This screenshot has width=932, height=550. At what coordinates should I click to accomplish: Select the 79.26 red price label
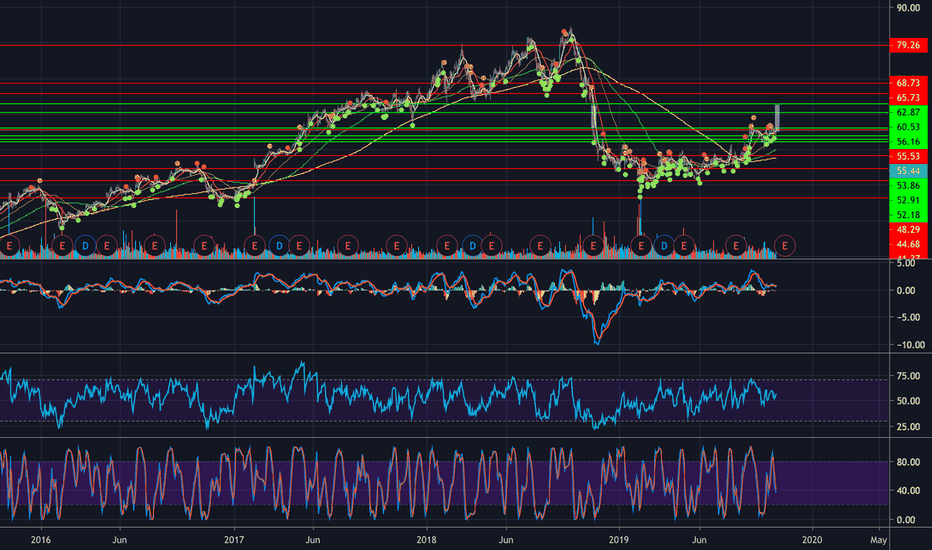pyautogui.click(x=908, y=45)
